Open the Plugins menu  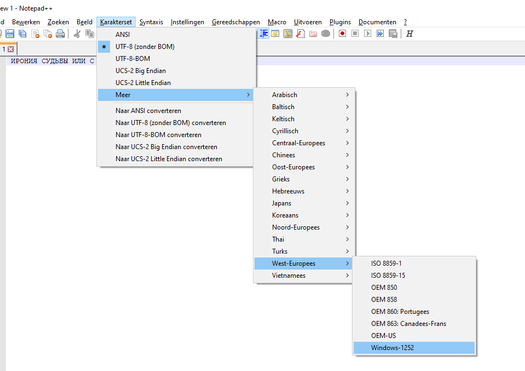click(340, 22)
